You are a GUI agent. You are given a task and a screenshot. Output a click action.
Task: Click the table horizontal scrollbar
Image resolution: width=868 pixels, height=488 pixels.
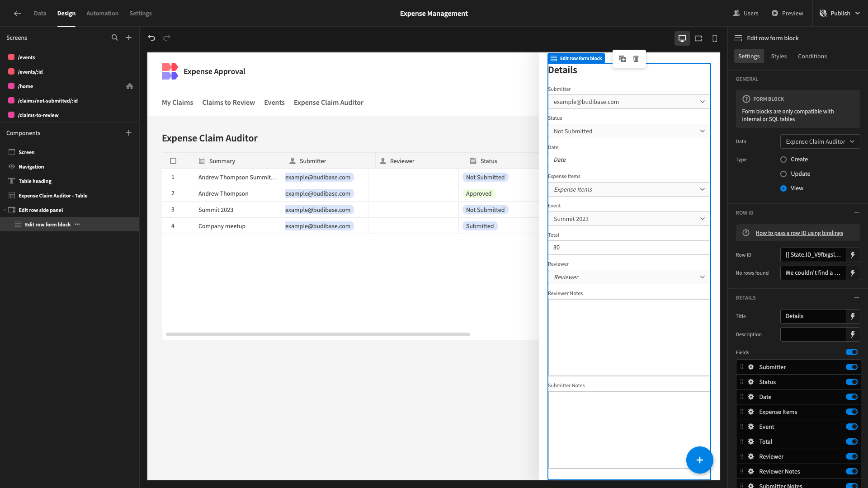318,334
